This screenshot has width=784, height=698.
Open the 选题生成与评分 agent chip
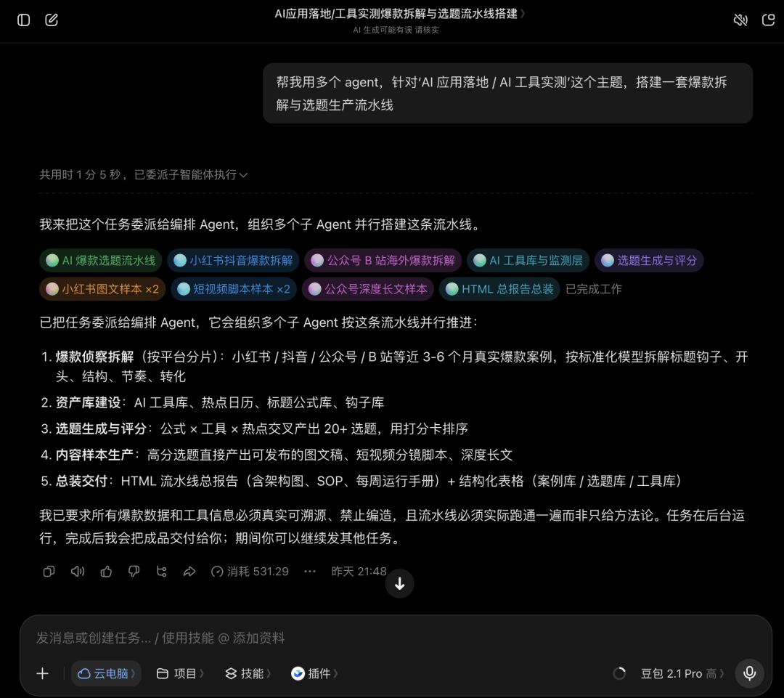click(x=649, y=260)
